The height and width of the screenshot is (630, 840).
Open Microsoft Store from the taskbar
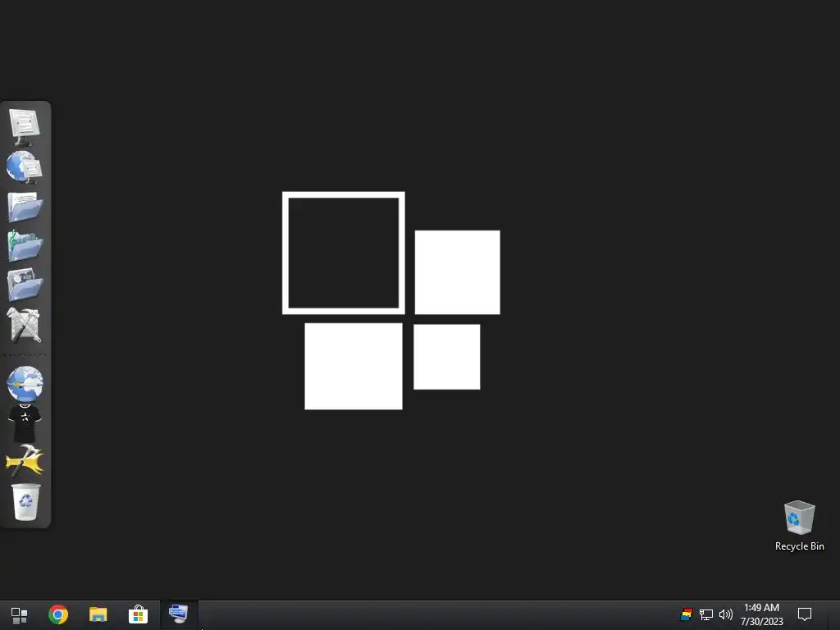138,614
